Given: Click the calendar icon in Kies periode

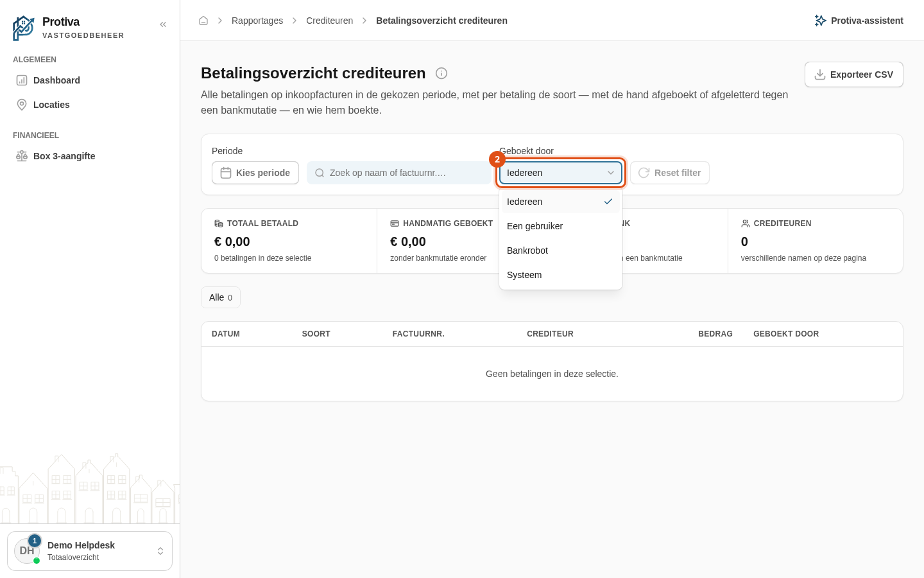Looking at the screenshot, I should click(x=226, y=173).
